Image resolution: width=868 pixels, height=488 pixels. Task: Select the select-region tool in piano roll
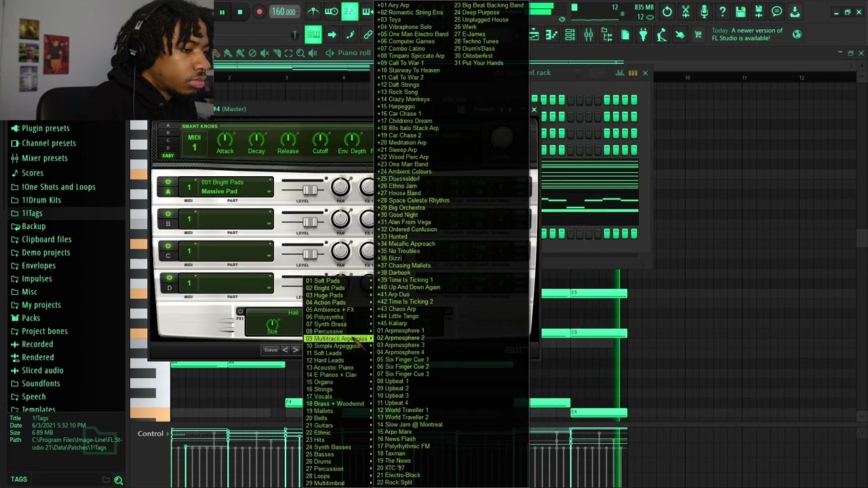[288, 53]
